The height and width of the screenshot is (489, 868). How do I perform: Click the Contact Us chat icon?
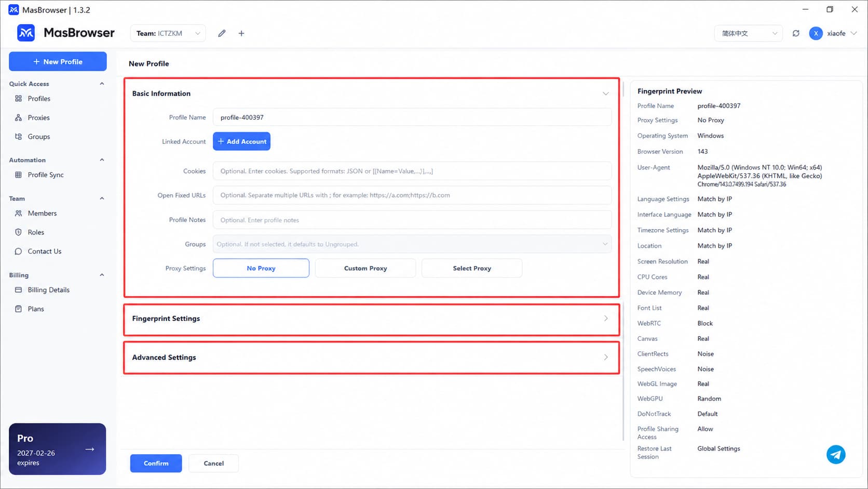coord(18,252)
